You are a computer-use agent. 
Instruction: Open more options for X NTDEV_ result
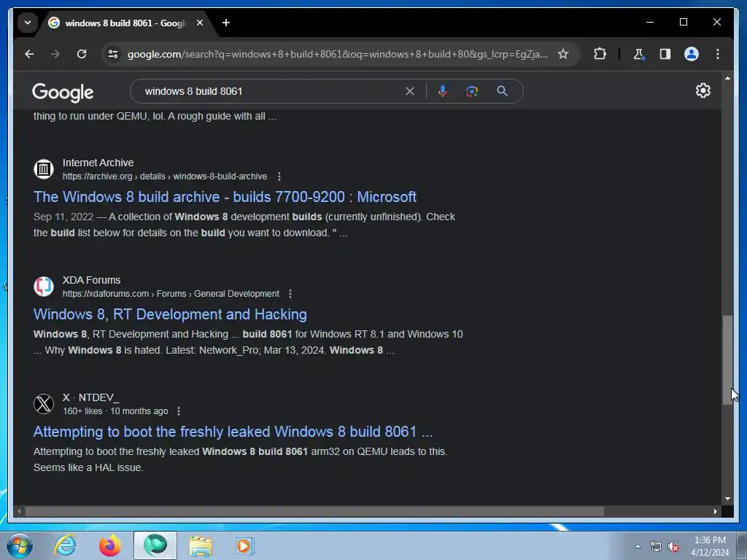tap(179, 411)
